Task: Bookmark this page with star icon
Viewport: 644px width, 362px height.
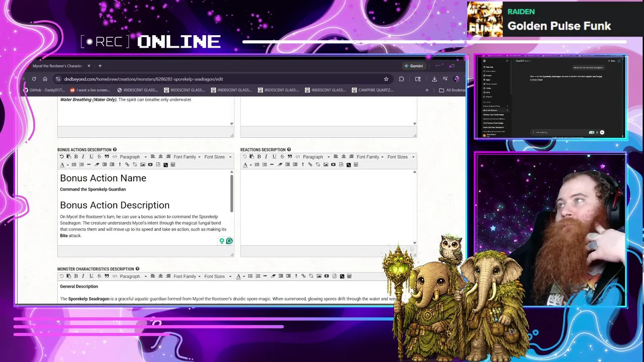Action: pos(386,79)
